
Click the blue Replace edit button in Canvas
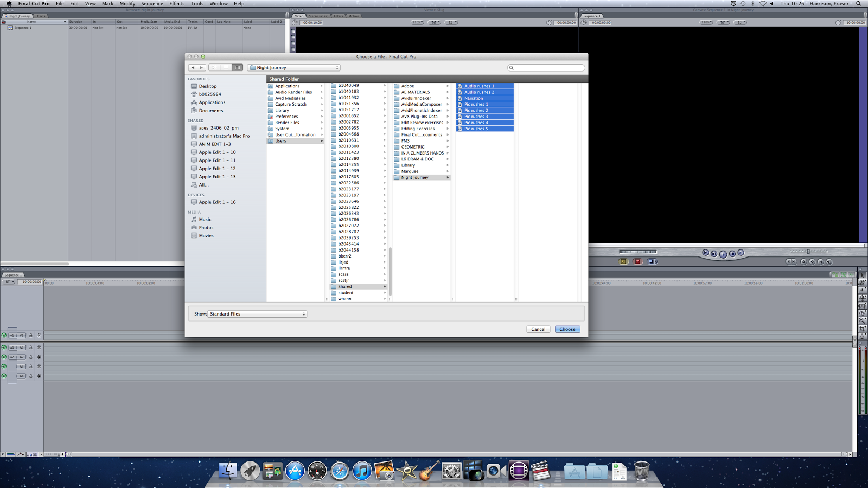click(x=652, y=261)
